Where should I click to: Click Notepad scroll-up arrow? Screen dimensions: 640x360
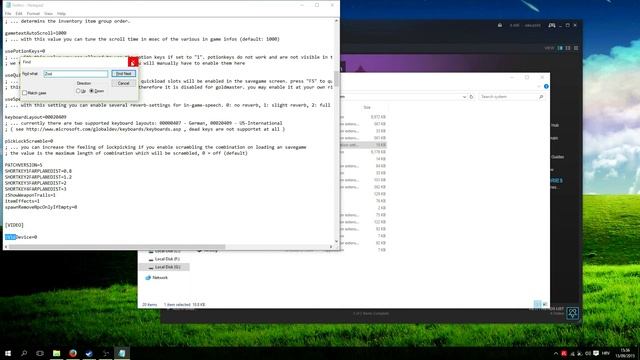pos(337,20)
